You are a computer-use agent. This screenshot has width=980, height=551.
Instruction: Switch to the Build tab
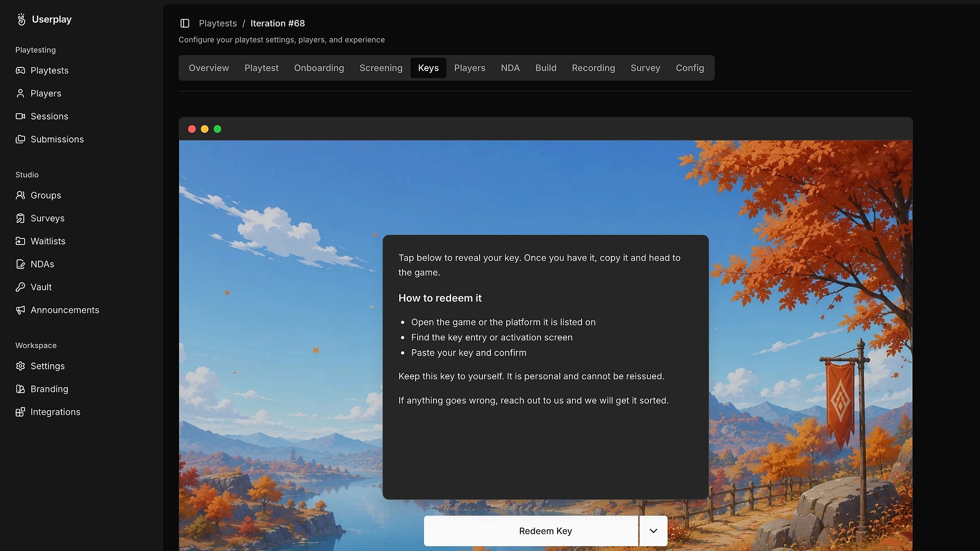pyautogui.click(x=546, y=68)
